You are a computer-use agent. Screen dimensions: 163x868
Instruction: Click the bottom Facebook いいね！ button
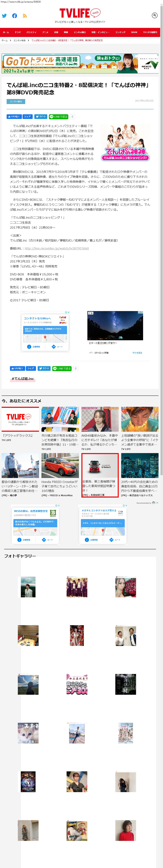[17, 368]
